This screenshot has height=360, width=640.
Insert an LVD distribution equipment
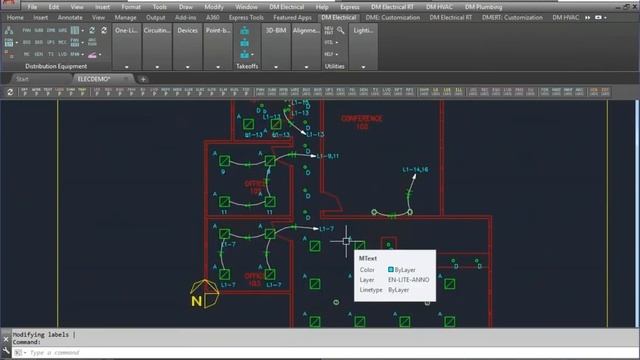pyautogui.click(x=62, y=54)
